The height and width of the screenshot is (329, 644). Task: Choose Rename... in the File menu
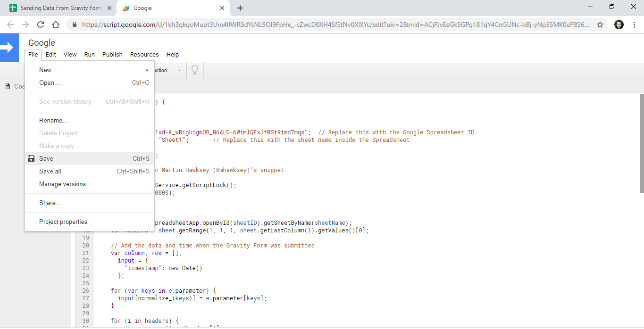(90, 120)
